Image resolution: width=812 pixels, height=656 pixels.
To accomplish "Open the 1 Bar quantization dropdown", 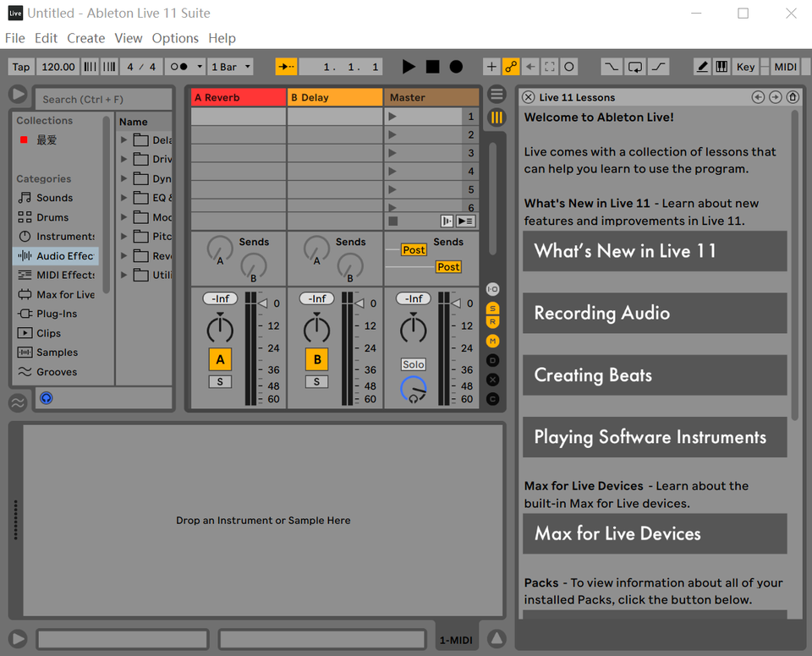I will [231, 67].
